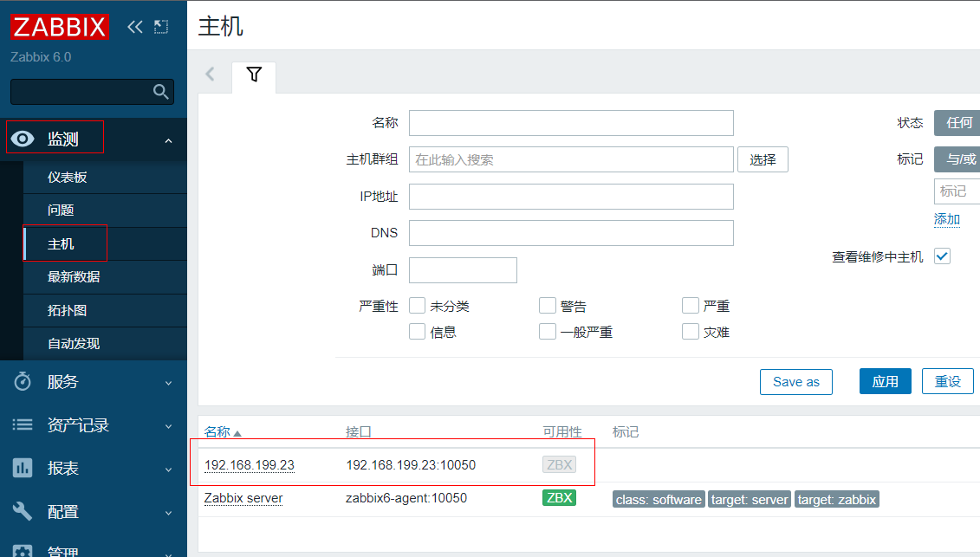Open the filter funnel tab
The image size is (980, 557).
[x=254, y=74]
